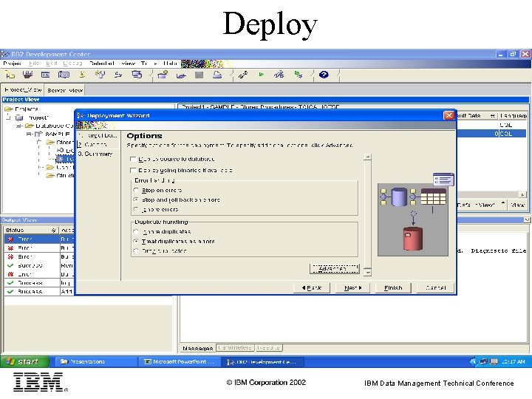Switch to the Project View tab

click(23, 89)
